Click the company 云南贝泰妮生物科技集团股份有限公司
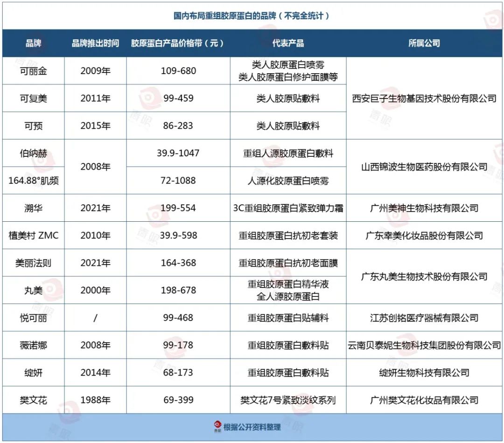 tap(424, 345)
